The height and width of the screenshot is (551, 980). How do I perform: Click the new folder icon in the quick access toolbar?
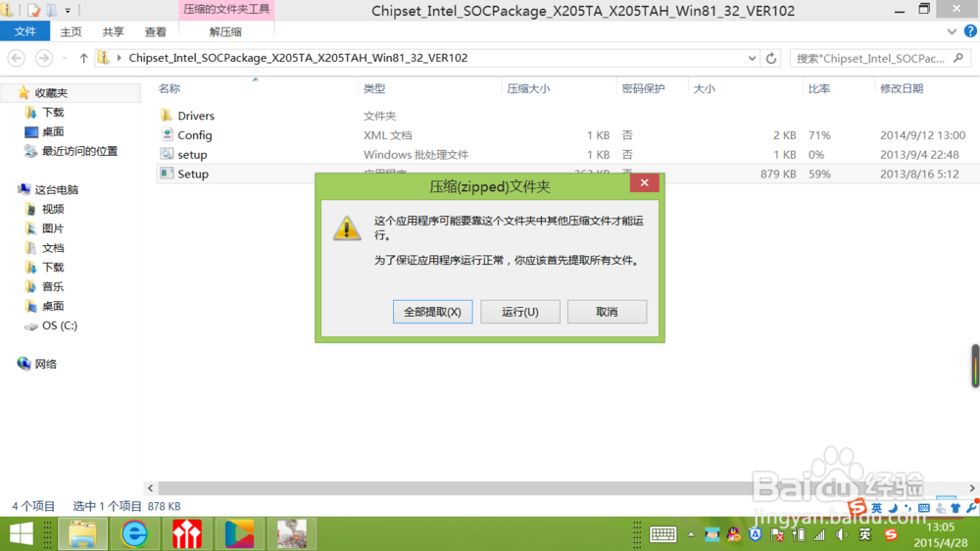[x=52, y=10]
